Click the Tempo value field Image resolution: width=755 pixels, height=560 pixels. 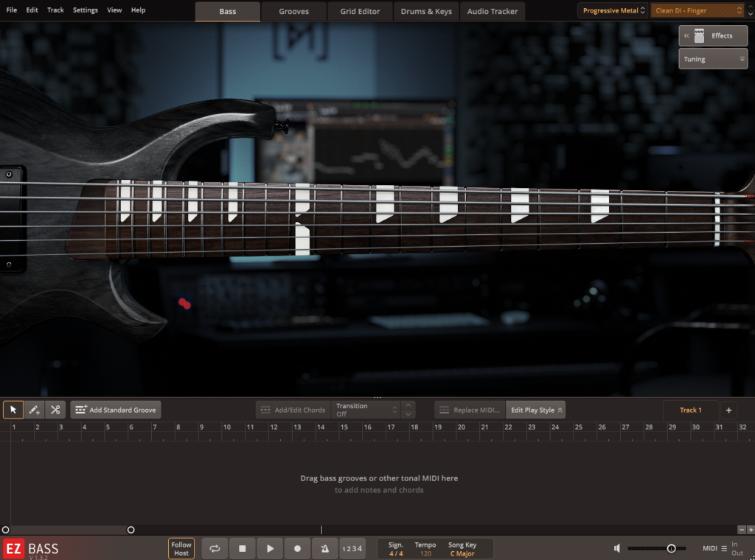425,553
